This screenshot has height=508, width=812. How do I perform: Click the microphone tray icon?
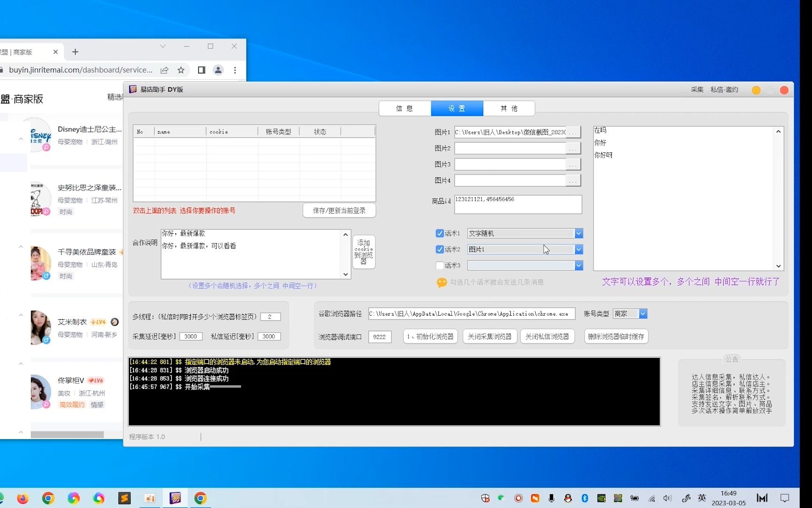pos(551,498)
